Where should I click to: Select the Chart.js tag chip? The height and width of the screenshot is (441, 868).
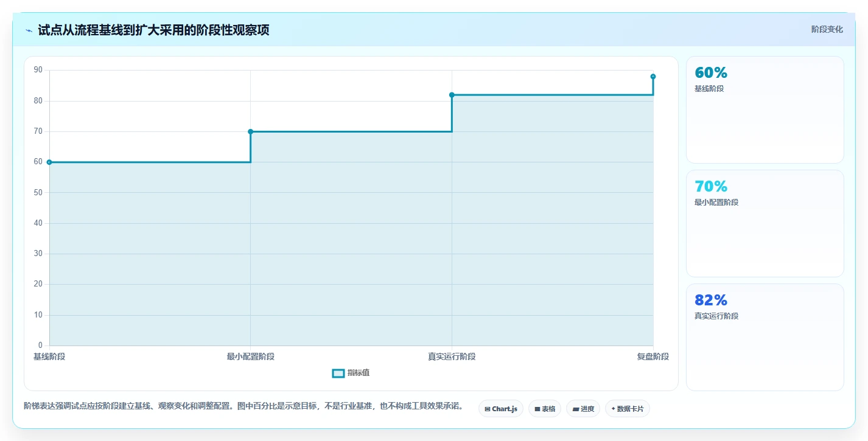click(501, 409)
